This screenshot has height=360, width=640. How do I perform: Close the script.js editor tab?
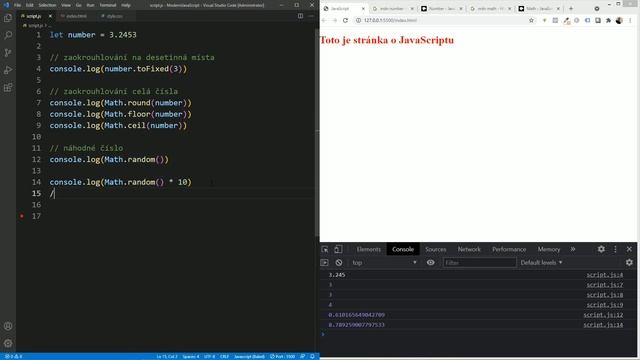pos(50,16)
